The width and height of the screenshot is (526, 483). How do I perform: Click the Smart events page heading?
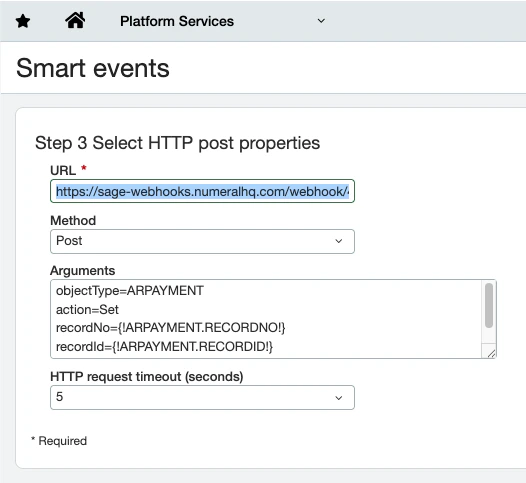93,68
